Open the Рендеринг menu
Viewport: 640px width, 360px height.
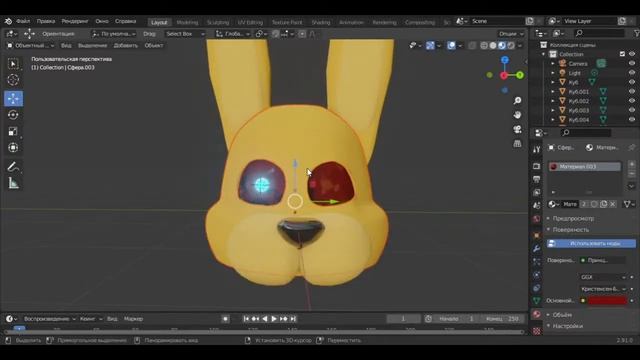tap(75, 21)
